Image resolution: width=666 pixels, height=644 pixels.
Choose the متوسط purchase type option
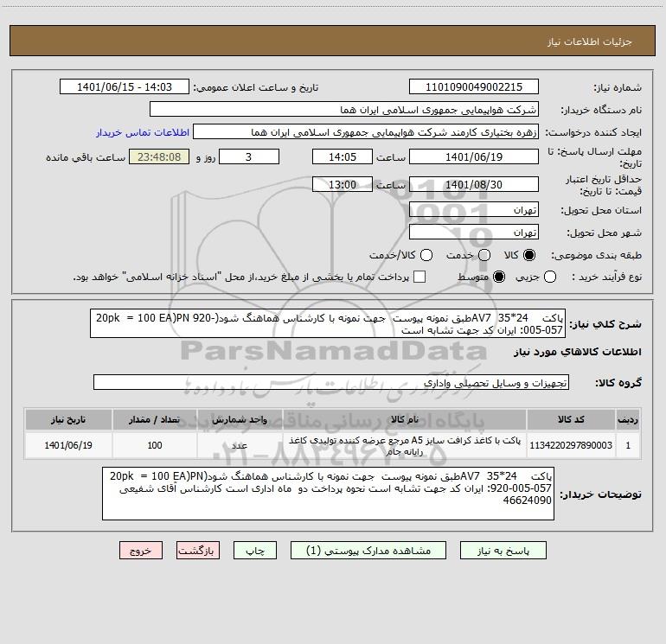click(499, 277)
